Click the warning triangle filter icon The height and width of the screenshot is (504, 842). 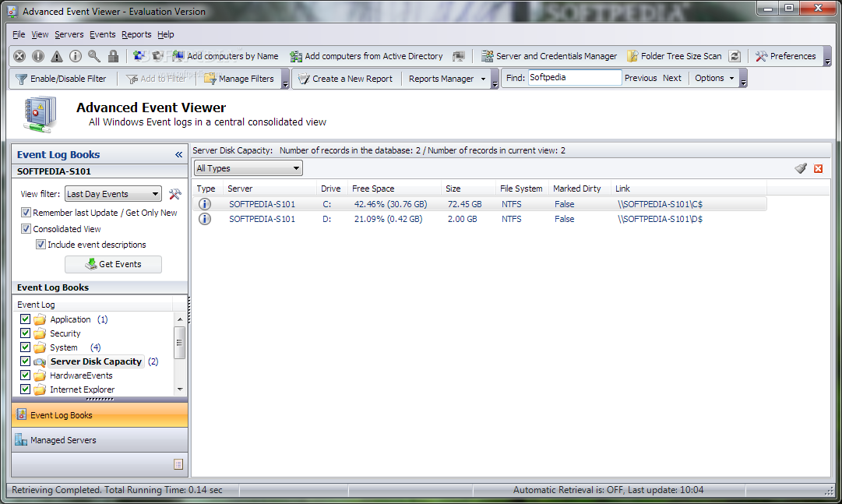[x=56, y=56]
